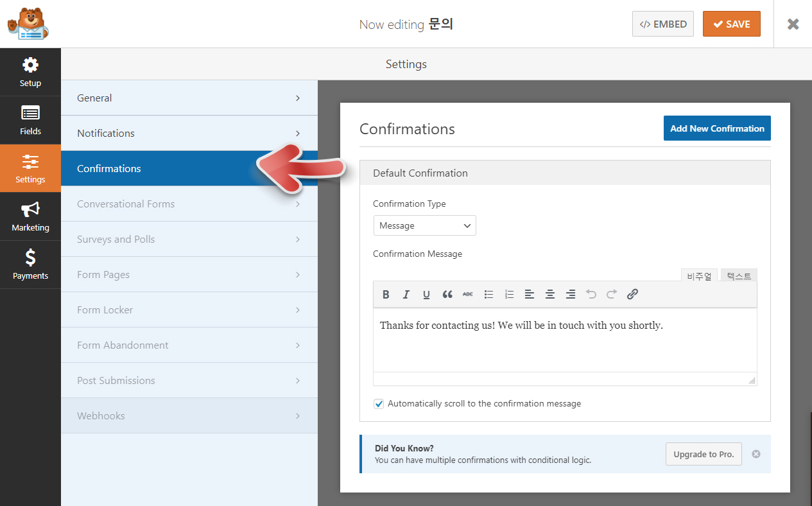The width and height of the screenshot is (812, 506).
Task: Align text center
Action: point(550,294)
